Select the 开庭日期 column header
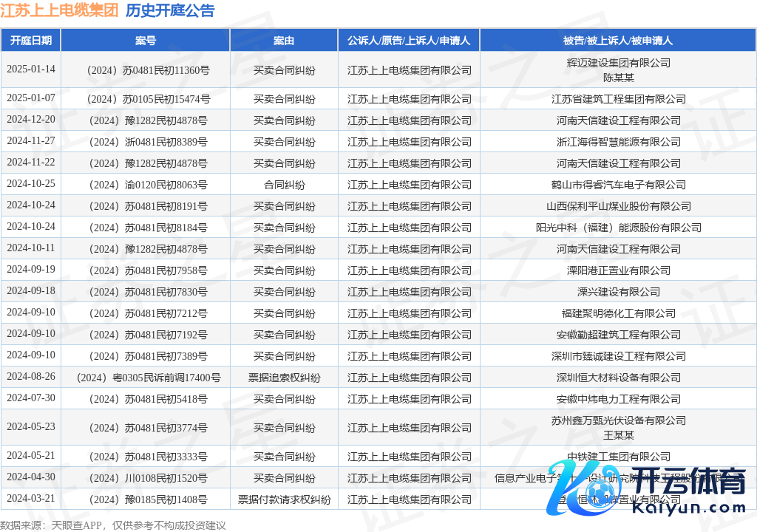 tap(30, 41)
